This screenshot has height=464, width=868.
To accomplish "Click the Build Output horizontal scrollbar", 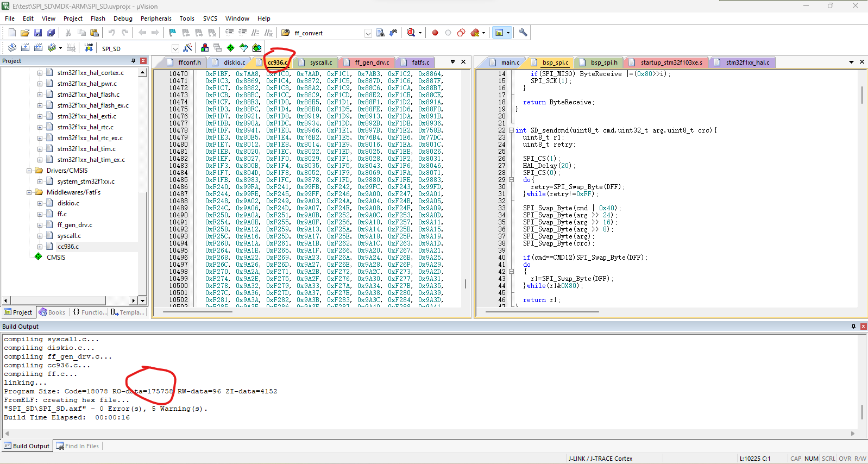I will click(x=429, y=434).
